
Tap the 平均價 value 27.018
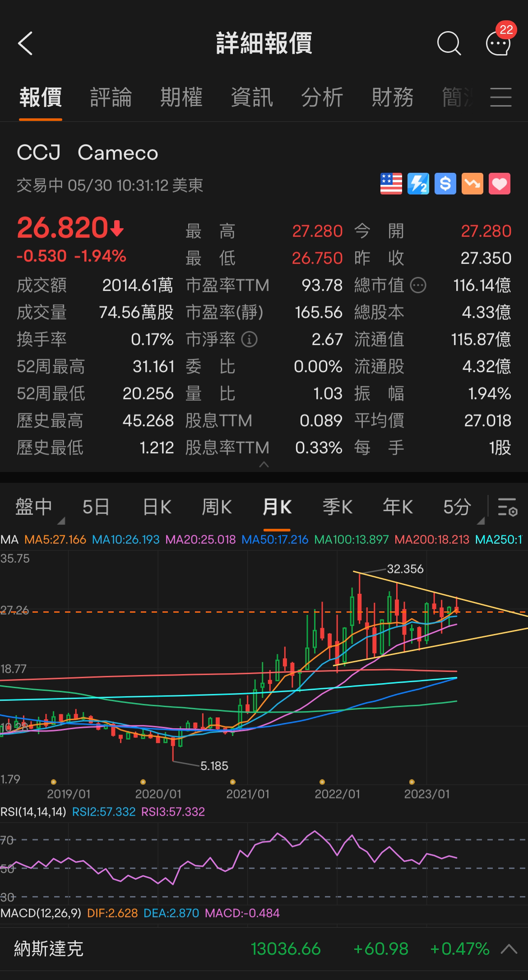click(x=488, y=421)
